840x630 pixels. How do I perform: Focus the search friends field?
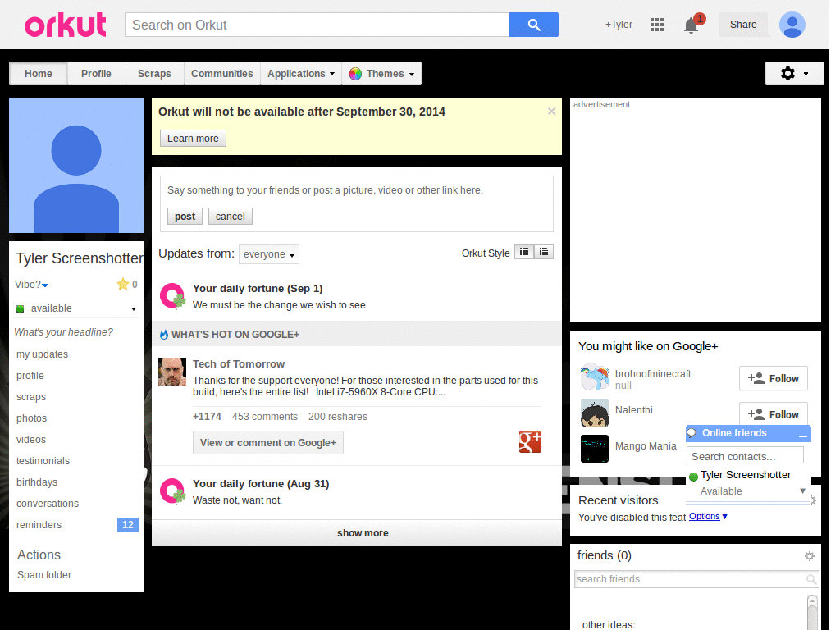pyautogui.click(x=696, y=579)
